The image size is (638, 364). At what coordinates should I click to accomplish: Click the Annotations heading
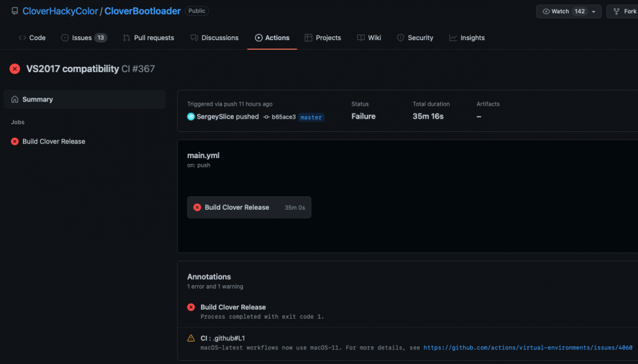[x=209, y=277]
